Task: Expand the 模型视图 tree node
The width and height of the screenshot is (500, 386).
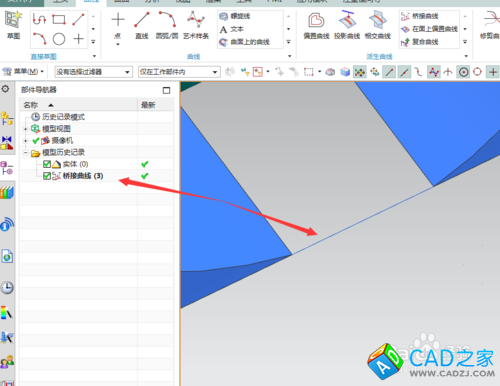Action: pyautogui.click(x=25, y=129)
